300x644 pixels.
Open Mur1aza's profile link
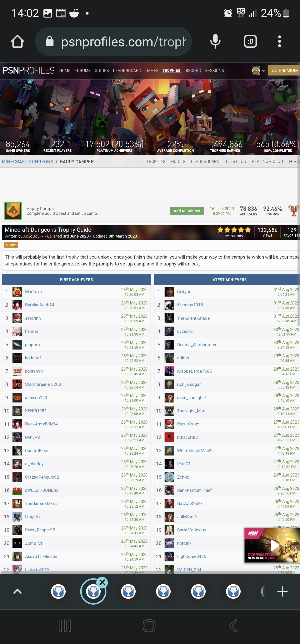[x=34, y=292]
